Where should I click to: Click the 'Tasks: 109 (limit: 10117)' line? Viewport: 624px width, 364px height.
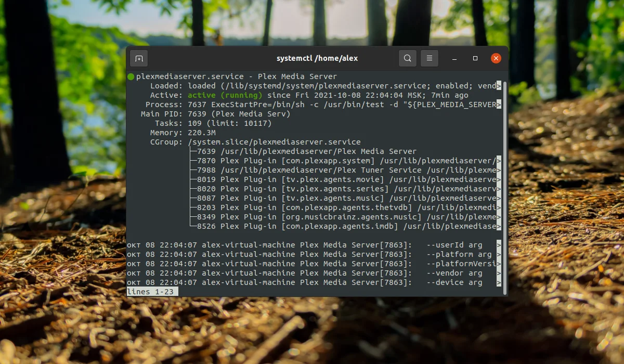(x=213, y=123)
